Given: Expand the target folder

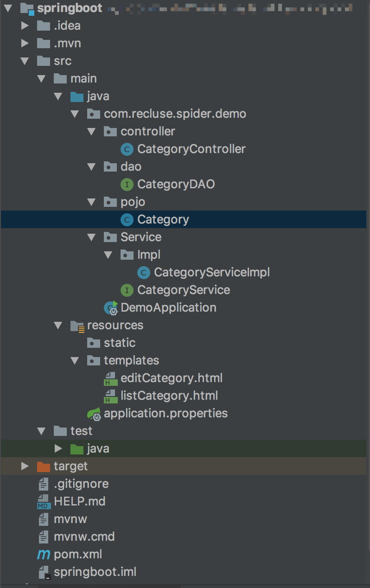Looking at the screenshot, I should (25, 466).
